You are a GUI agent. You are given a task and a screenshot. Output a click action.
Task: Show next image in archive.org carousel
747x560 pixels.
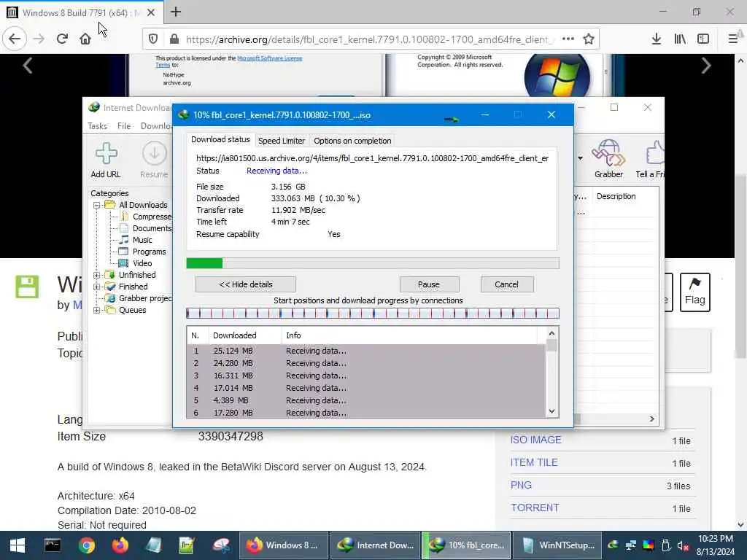(706, 66)
